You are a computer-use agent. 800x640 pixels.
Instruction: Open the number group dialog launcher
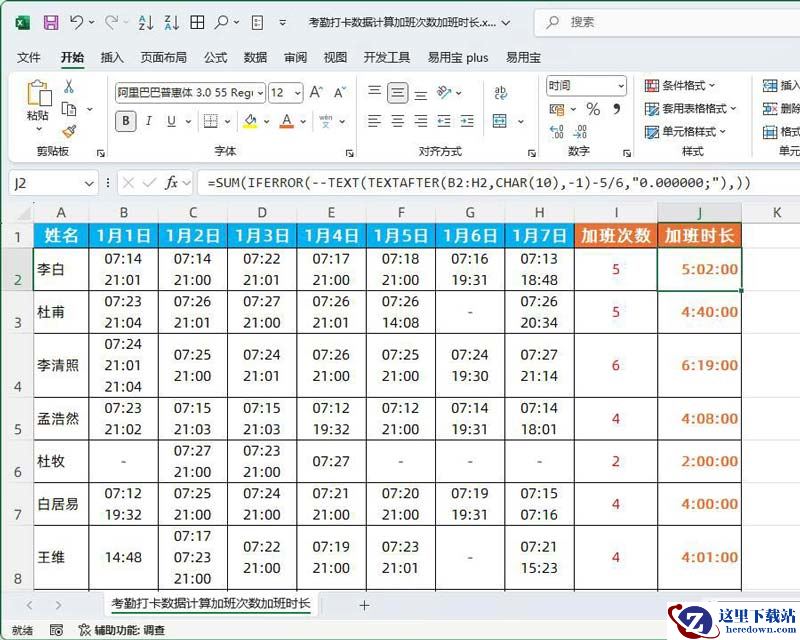coord(627,153)
